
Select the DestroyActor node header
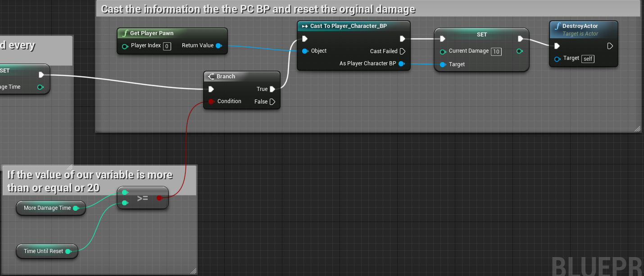pos(580,26)
